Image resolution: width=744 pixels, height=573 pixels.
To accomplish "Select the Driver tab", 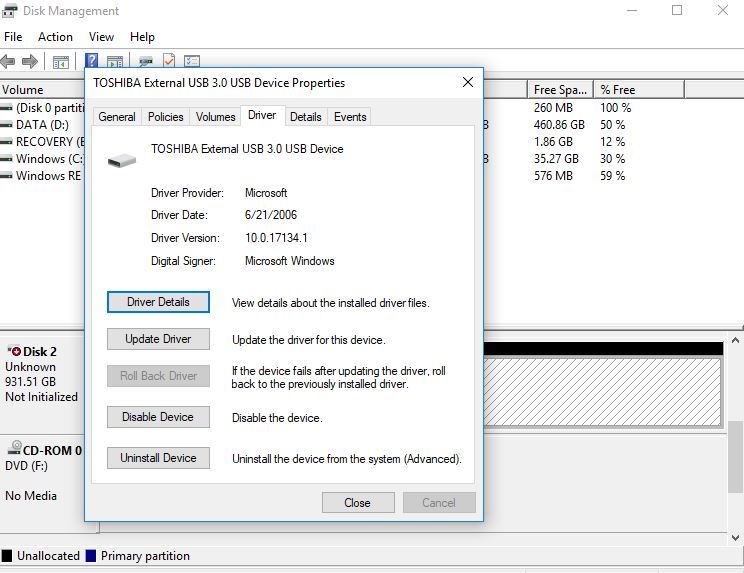I will [262, 115].
